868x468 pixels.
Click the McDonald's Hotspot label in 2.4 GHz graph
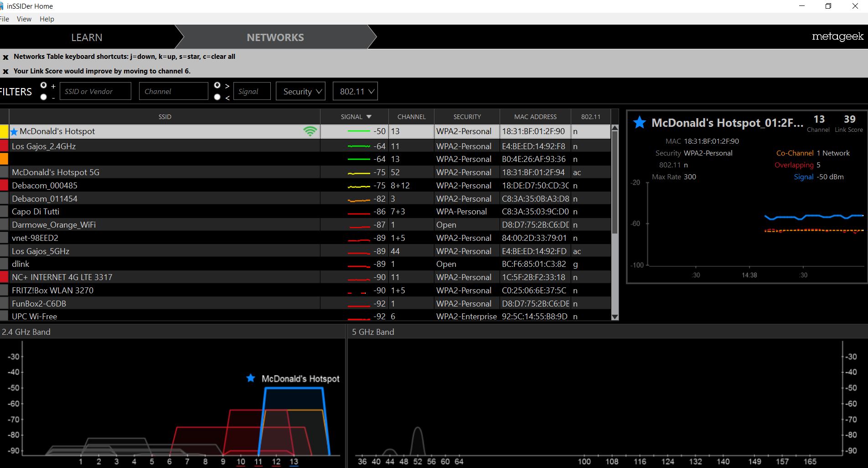tap(300, 379)
